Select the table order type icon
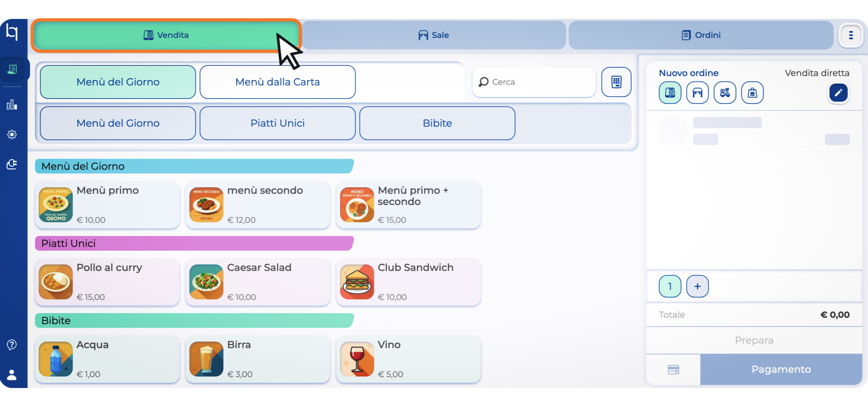This screenshot has width=868, height=400. pyautogui.click(x=697, y=92)
